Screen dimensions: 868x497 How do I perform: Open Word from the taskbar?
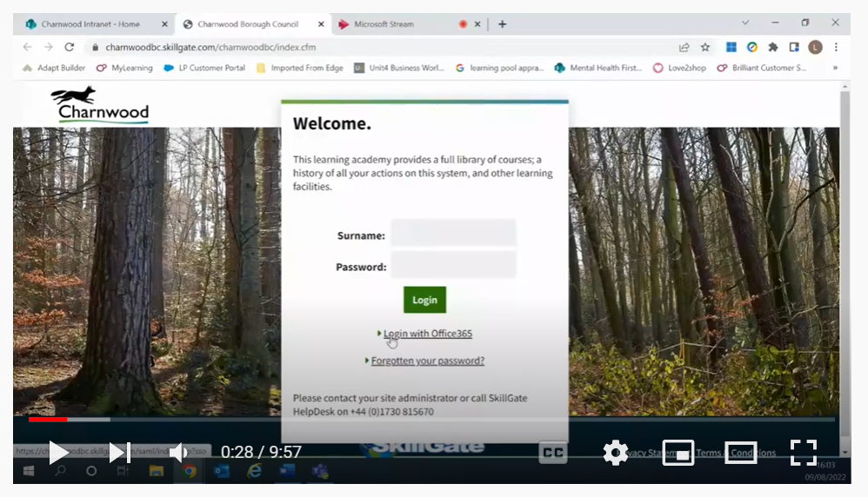[x=287, y=471]
